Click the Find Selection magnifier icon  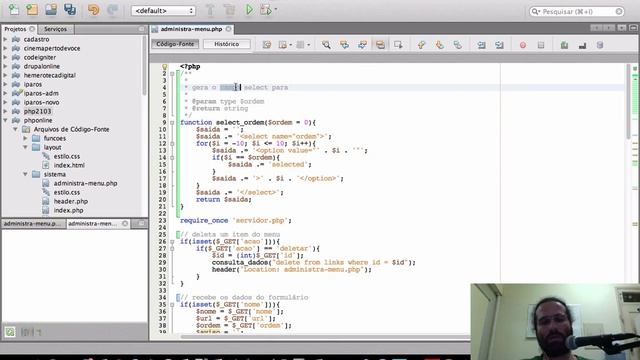pos(326,45)
